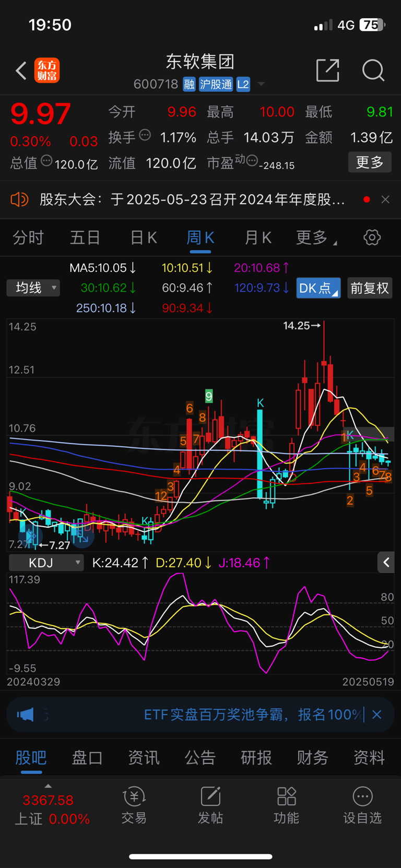Switch to 分时 chart tab
401x868 pixels.
pyautogui.click(x=28, y=238)
